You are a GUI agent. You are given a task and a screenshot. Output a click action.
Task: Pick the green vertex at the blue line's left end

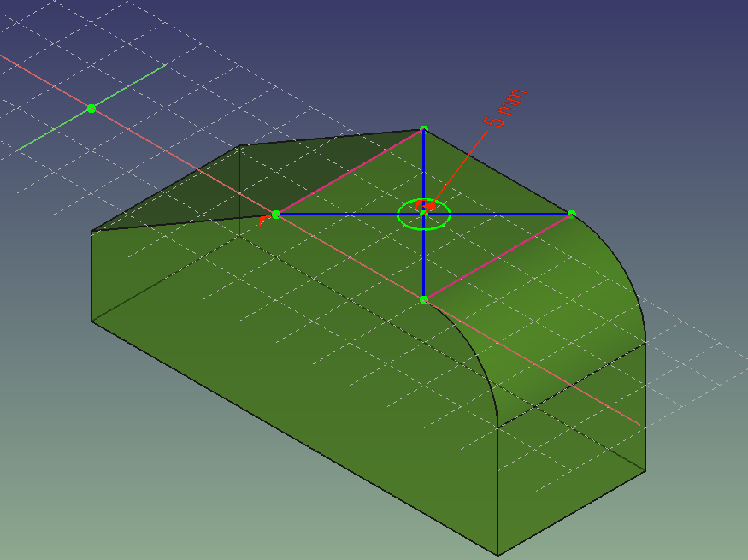[276, 215]
